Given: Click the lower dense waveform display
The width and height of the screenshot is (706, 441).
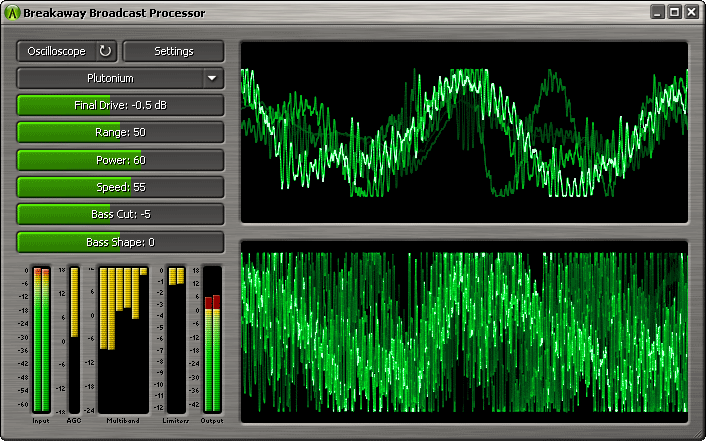Looking at the screenshot, I should (x=464, y=331).
